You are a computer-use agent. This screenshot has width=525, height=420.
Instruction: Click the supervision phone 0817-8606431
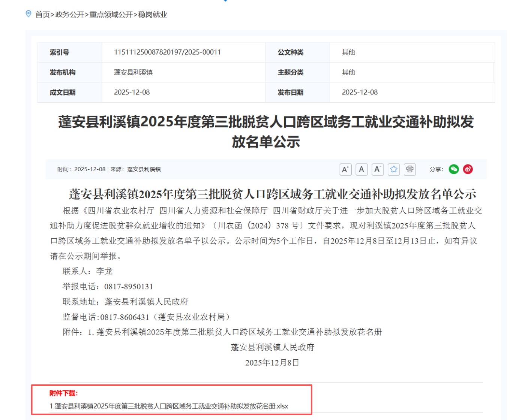click(x=124, y=317)
